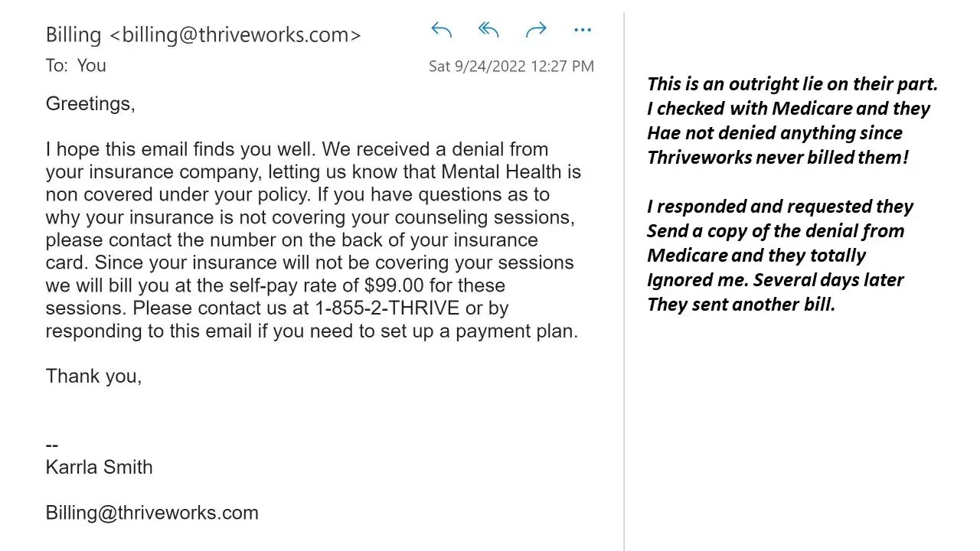Click the Billing@thriveworks.com signature email link

pos(152,513)
